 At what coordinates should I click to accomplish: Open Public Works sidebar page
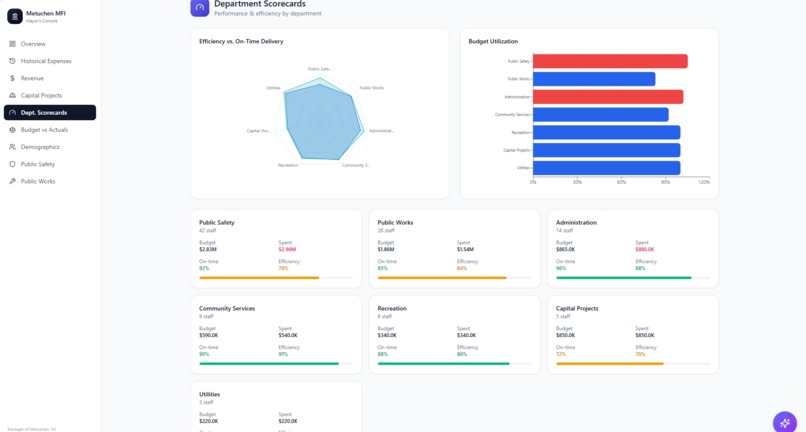[x=50, y=181]
